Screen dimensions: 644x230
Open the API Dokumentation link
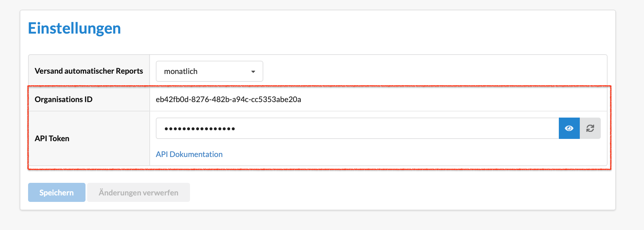189,154
